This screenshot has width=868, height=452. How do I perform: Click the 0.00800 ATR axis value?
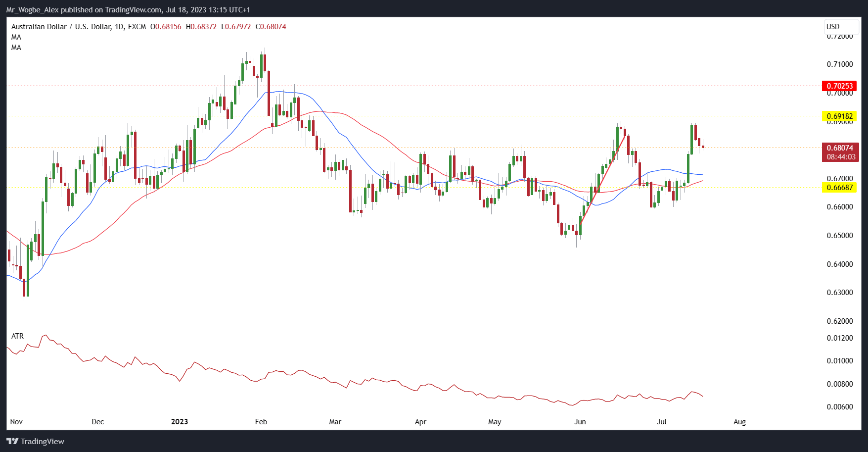(840, 384)
